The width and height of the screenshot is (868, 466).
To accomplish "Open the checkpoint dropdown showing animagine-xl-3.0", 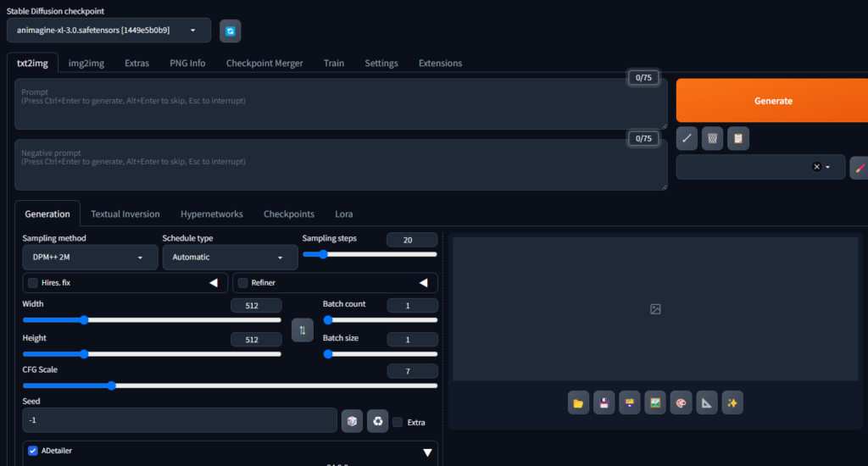I will [108, 31].
